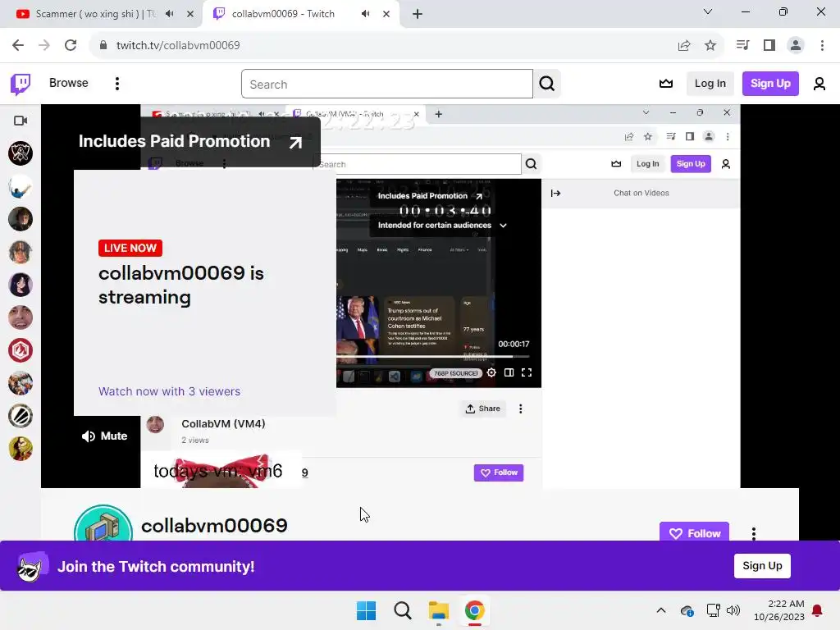Open a new browser tab
The image size is (840, 630).
pos(418,14)
